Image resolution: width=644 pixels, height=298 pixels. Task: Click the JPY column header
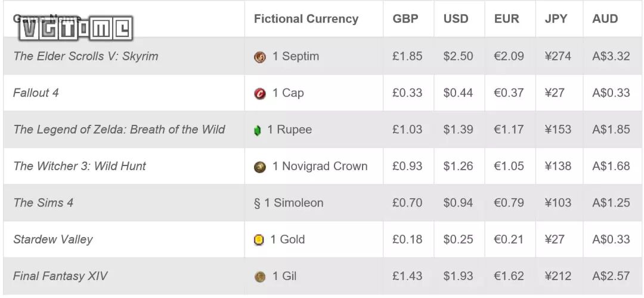(x=556, y=19)
